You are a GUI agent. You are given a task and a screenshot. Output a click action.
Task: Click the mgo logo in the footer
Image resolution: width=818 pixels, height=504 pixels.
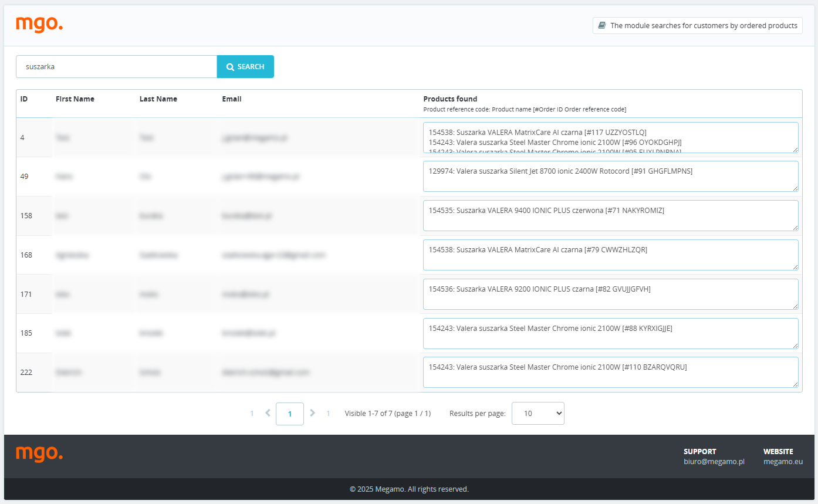39,454
